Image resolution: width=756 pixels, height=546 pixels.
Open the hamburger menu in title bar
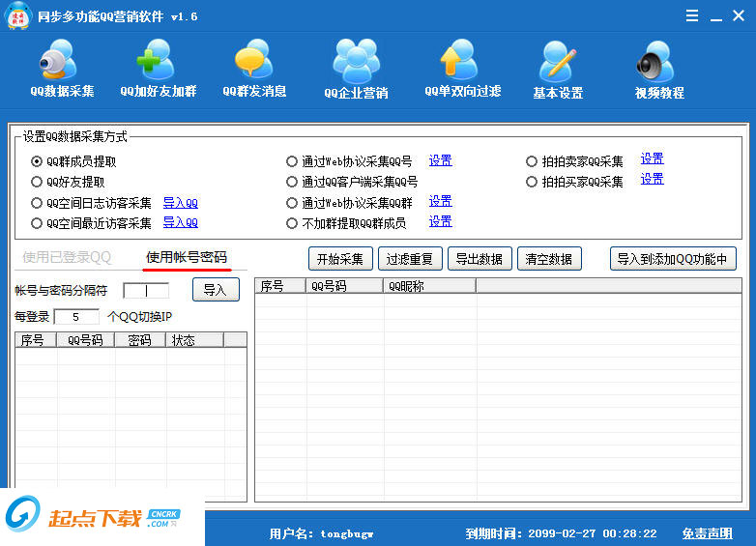pyautogui.click(x=692, y=15)
